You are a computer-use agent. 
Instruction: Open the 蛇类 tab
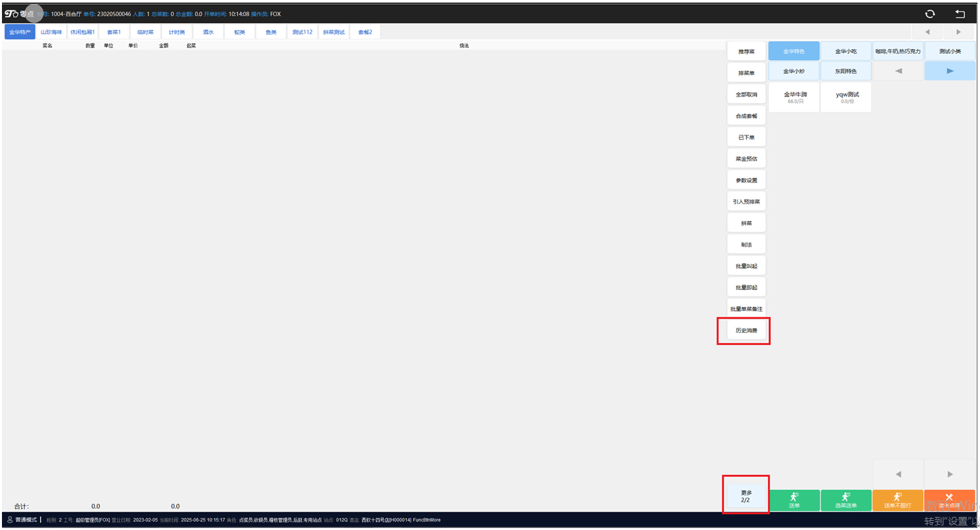pyautogui.click(x=239, y=32)
